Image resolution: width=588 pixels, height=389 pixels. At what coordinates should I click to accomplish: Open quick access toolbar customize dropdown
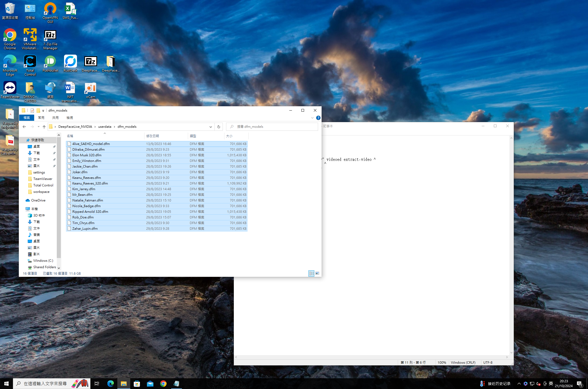(x=43, y=111)
